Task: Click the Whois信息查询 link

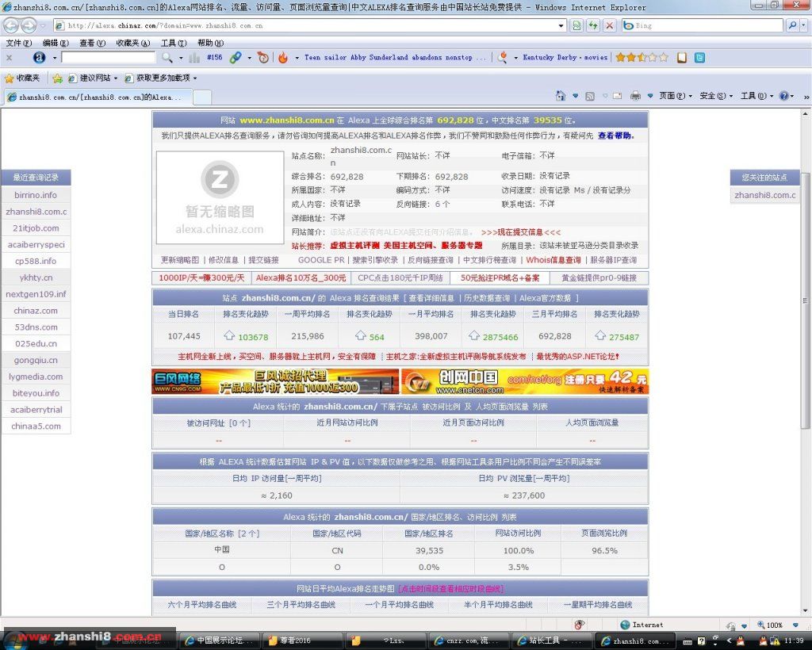Action: 553,260
